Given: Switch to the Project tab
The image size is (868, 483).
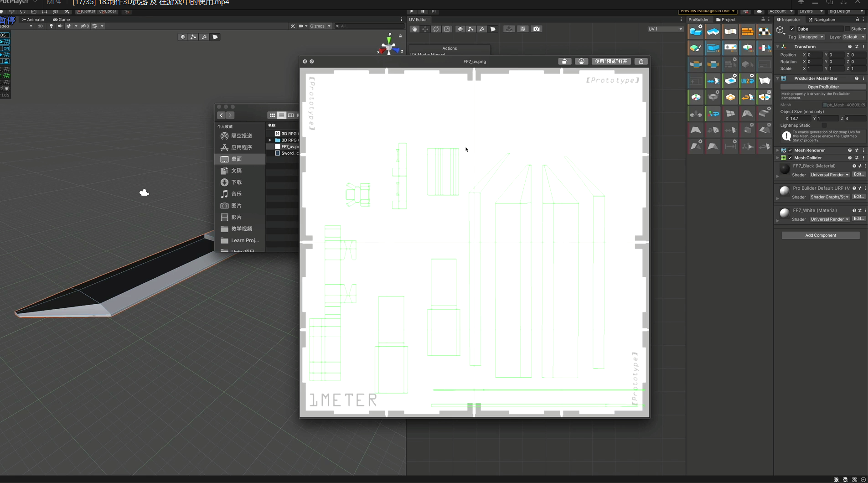Looking at the screenshot, I should [726, 20].
